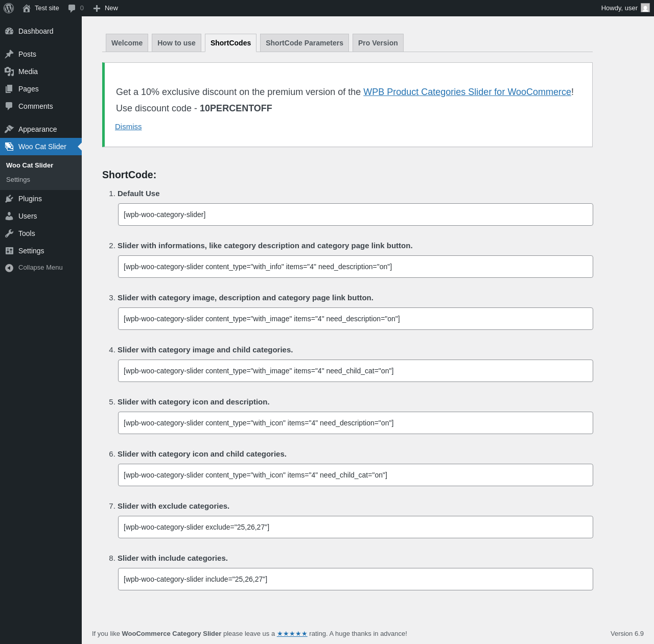Go to the Pro Version tab
The height and width of the screenshot is (644, 654).
click(x=378, y=43)
